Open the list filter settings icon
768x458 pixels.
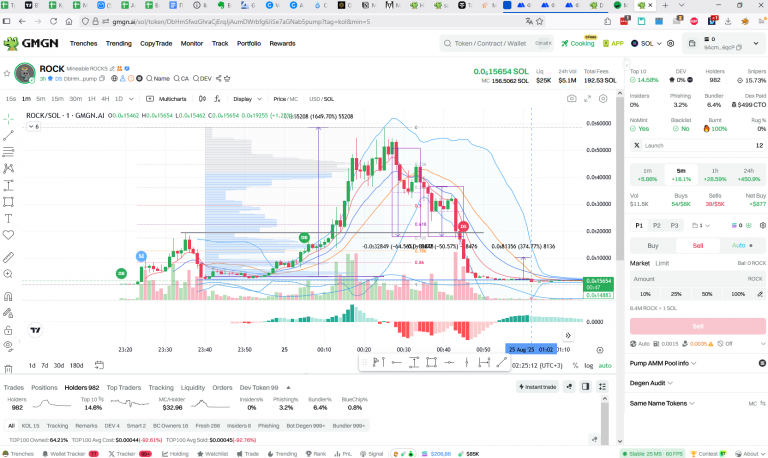602,387
